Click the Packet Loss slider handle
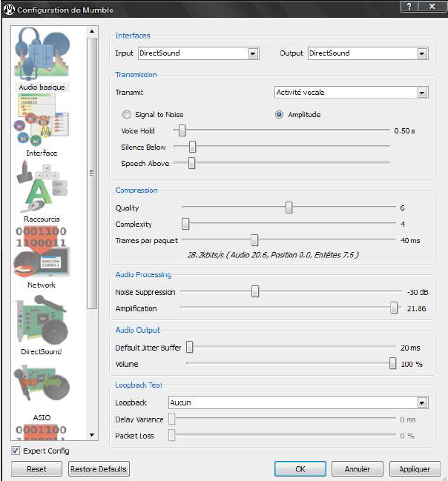448x481 pixels. (172, 435)
